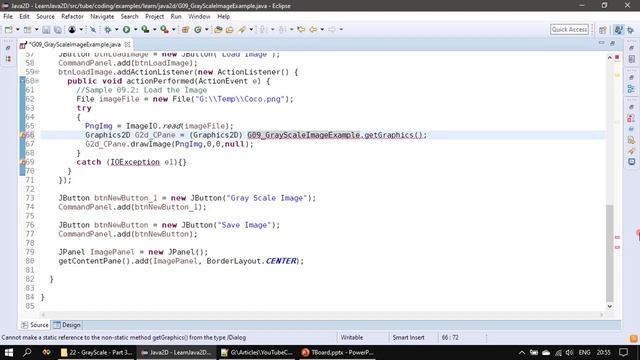Click the error marker on line 69

tap(23, 162)
